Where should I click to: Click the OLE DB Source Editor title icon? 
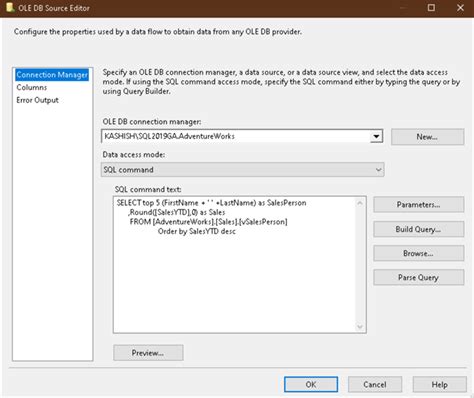tap(10, 8)
